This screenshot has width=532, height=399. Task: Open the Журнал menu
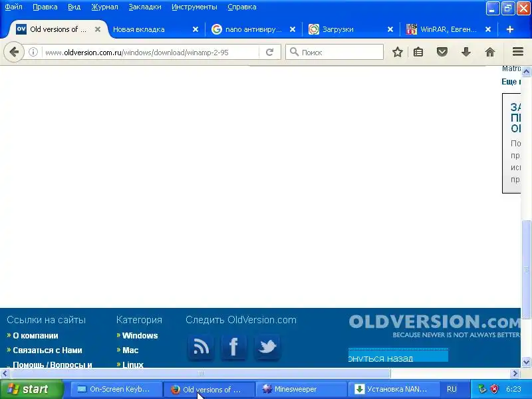point(104,7)
